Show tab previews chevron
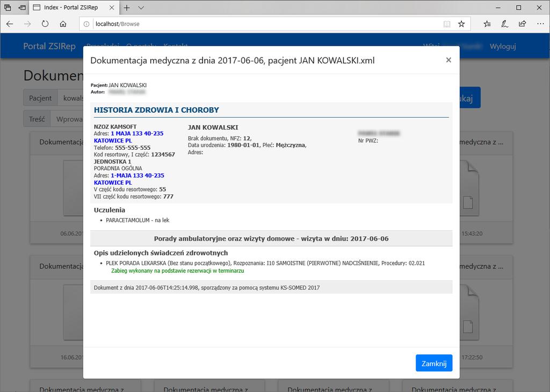Screen dimensions: 550x392 point(141,8)
